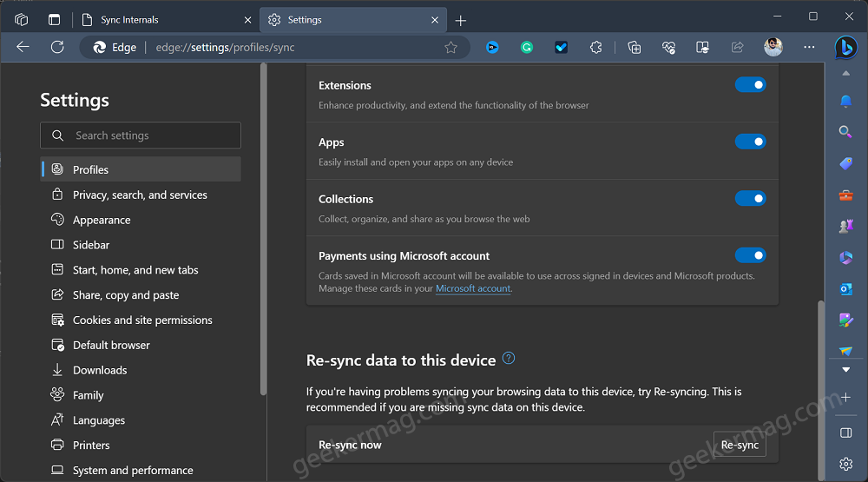Toggle Payments using Microsoft account switch
This screenshot has width=868, height=482.
point(750,255)
